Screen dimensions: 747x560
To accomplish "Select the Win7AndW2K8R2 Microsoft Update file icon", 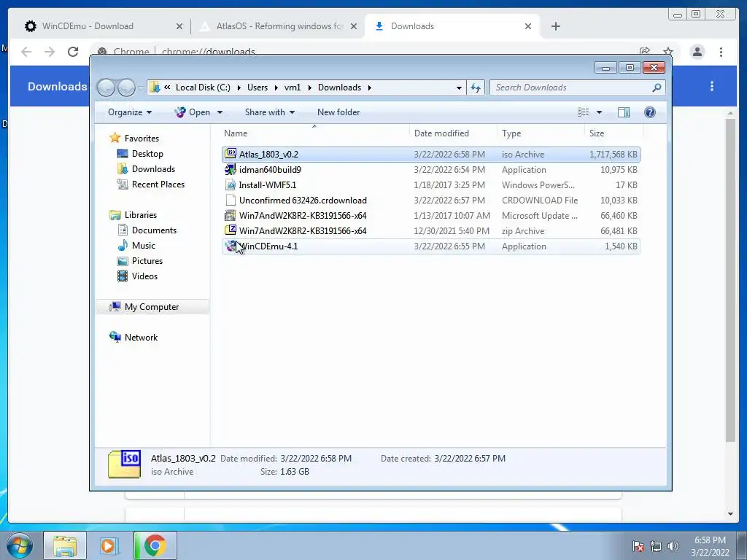I will (x=231, y=215).
